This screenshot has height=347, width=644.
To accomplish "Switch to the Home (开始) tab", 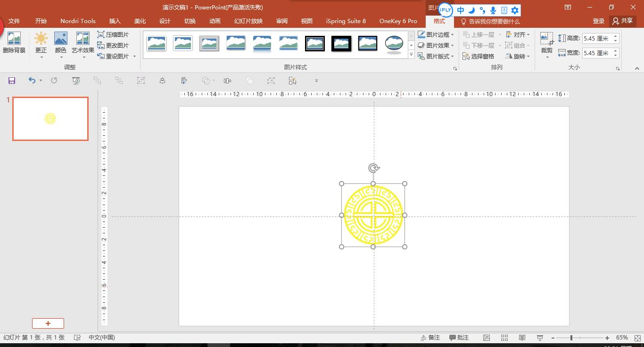I will [x=41, y=21].
